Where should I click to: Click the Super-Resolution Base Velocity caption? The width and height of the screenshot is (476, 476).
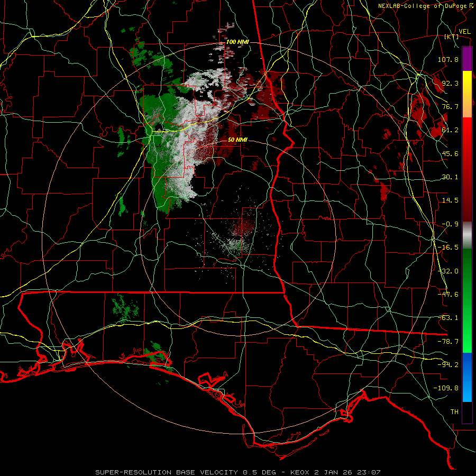(x=238, y=472)
